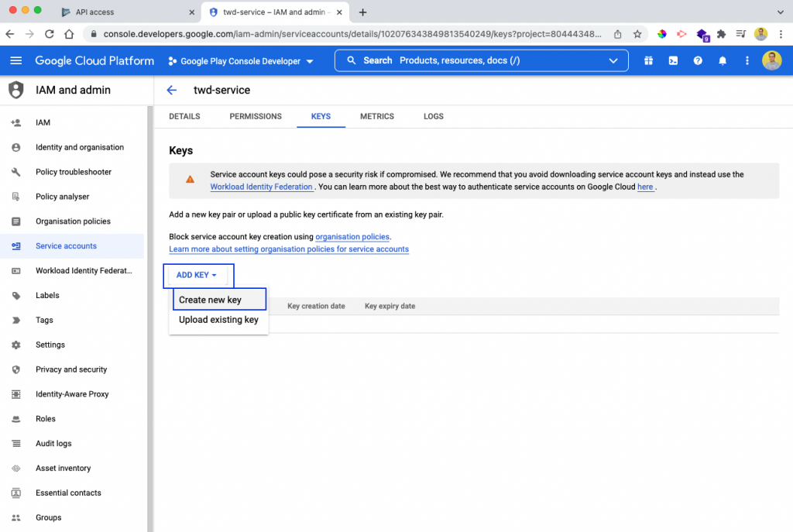Image resolution: width=793 pixels, height=532 pixels.
Task: Click the Key creation date column header
Action: [x=316, y=306]
